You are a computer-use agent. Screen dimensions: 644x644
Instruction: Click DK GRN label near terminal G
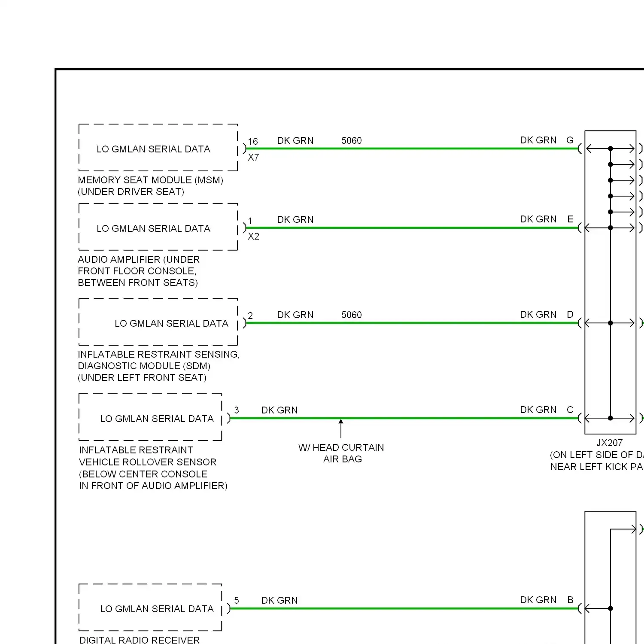click(538, 140)
